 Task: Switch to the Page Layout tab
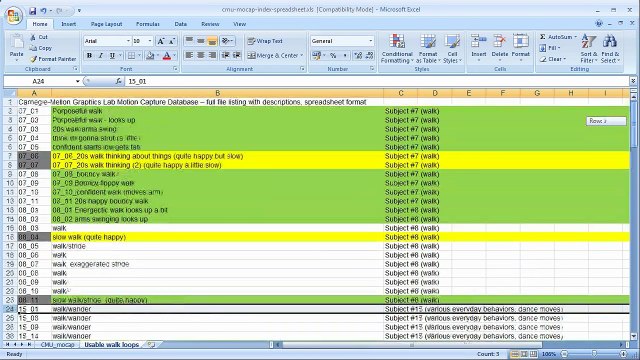tap(106, 24)
